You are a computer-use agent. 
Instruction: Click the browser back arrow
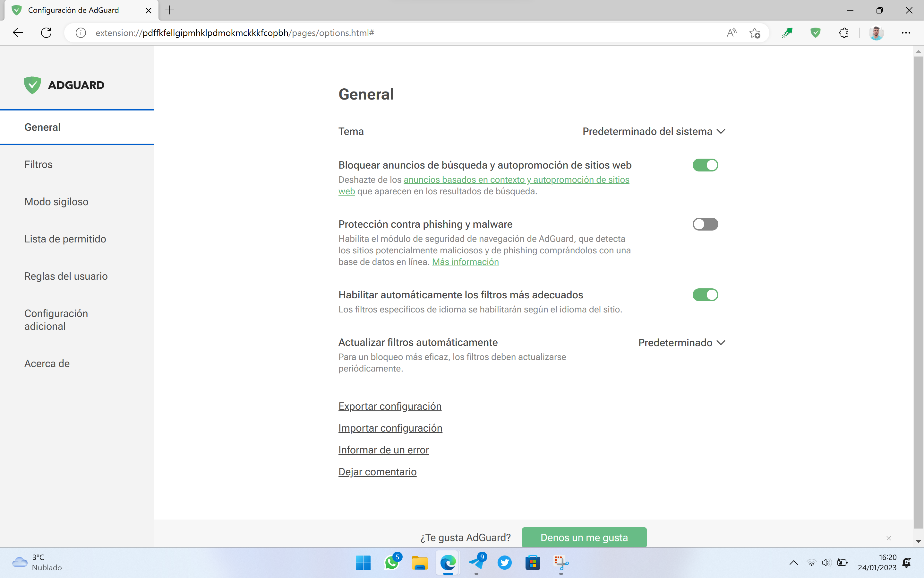(18, 33)
